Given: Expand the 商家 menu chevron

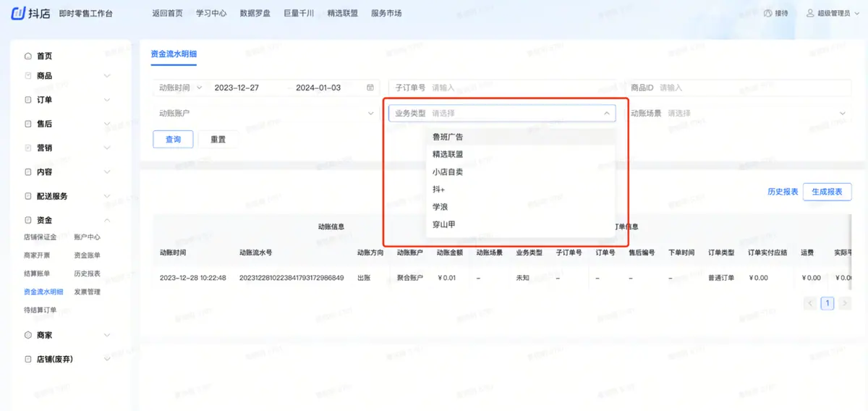Looking at the screenshot, I should [107, 335].
